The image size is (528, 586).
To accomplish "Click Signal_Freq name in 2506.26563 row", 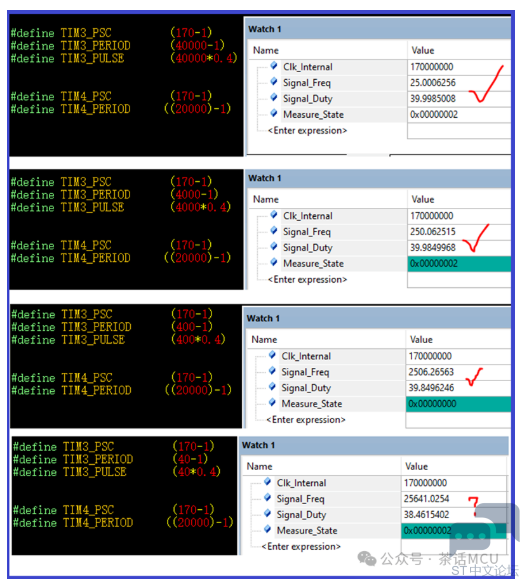I will coord(305,372).
